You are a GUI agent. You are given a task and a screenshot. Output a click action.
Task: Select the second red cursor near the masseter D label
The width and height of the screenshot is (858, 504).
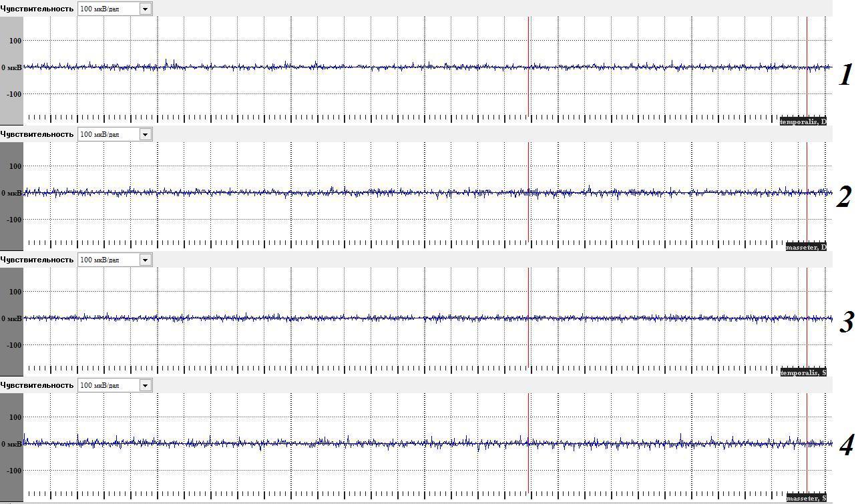coord(807,192)
